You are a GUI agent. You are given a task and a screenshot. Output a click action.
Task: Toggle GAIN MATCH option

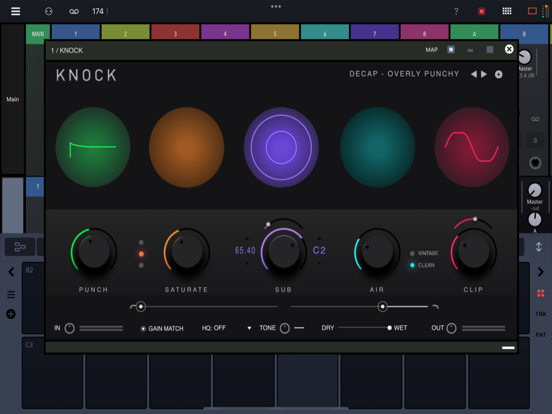[x=162, y=328]
